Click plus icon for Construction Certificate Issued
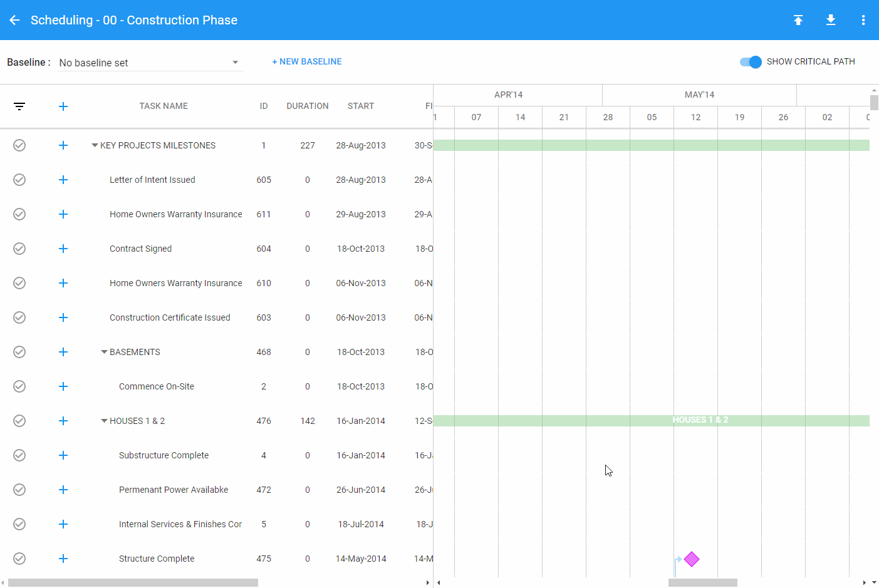 63,317
